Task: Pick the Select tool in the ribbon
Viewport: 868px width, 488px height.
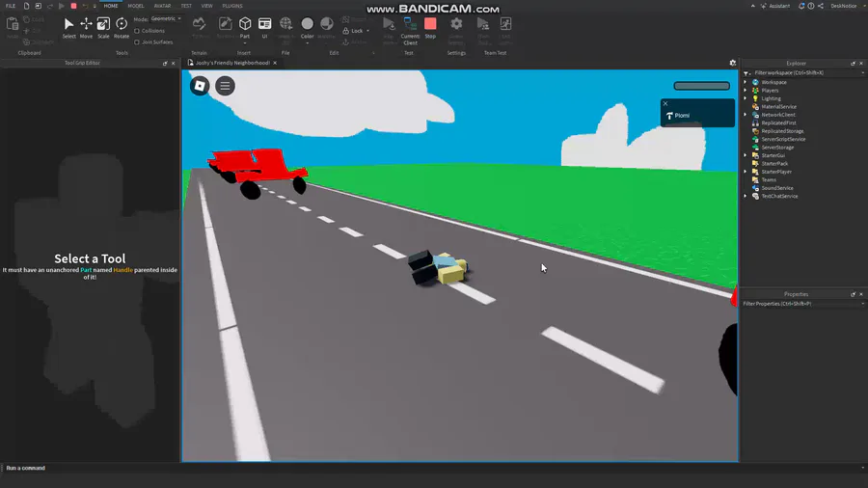Action: tap(68, 28)
